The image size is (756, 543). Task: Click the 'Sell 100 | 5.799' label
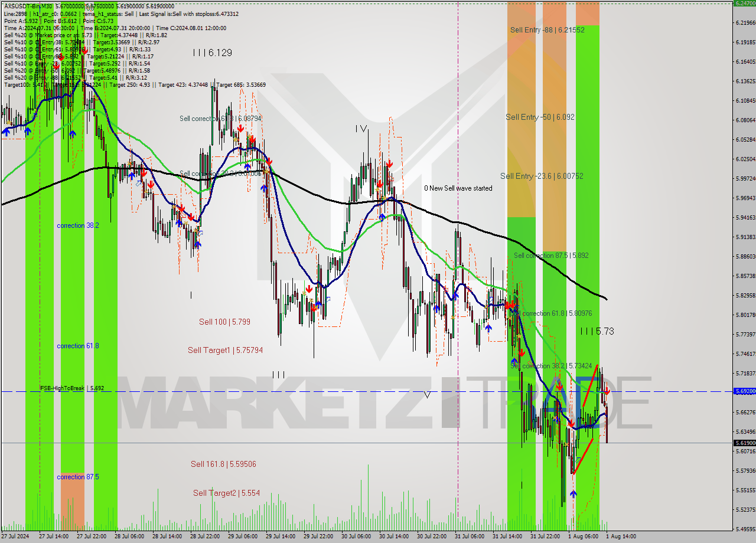pyautogui.click(x=224, y=322)
